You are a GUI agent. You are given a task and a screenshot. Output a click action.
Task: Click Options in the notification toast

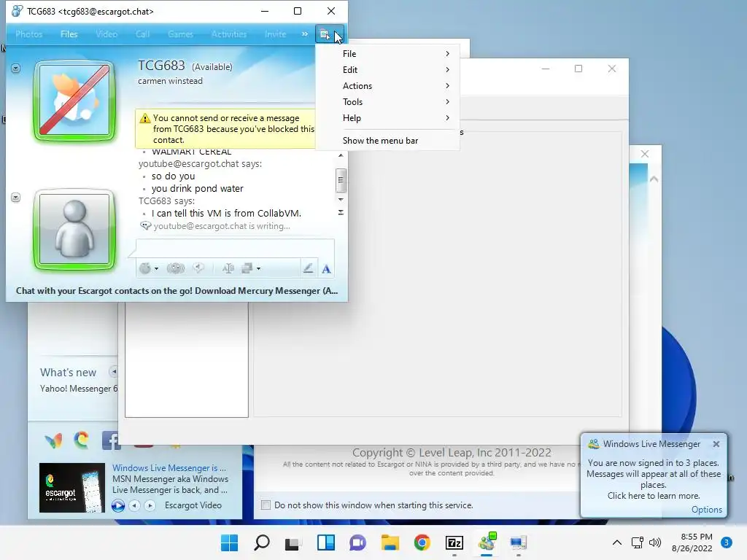pyautogui.click(x=706, y=510)
